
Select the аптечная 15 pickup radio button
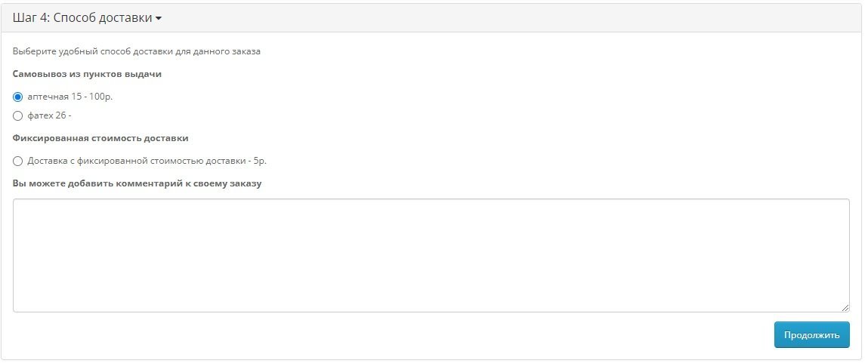(17, 97)
